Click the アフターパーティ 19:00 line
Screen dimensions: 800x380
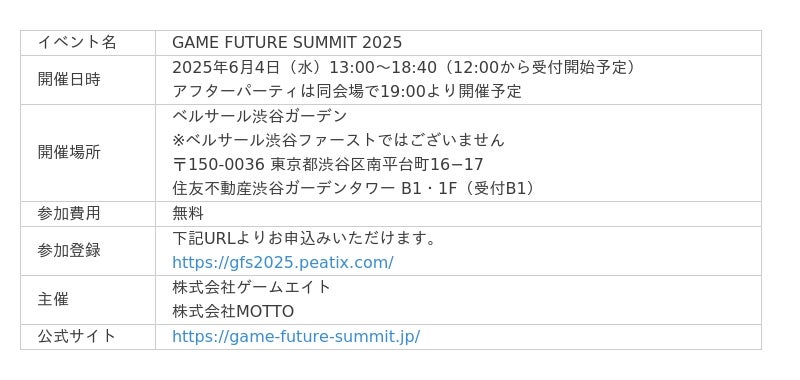[346, 91]
